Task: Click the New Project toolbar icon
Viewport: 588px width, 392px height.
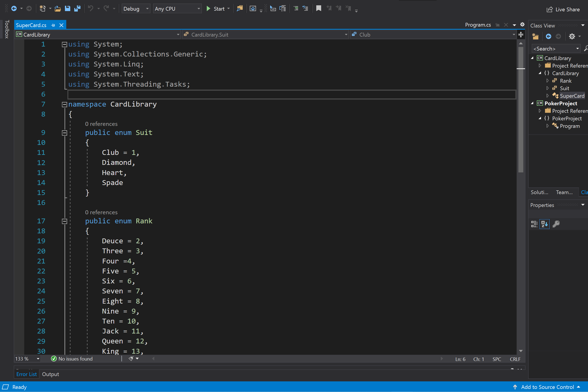Action: click(x=43, y=8)
